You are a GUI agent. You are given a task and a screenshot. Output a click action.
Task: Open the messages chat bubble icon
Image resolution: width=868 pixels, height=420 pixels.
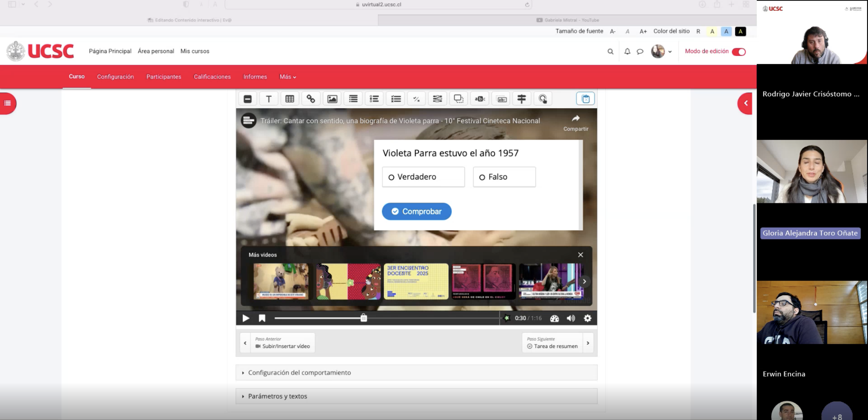tap(640, 51)
